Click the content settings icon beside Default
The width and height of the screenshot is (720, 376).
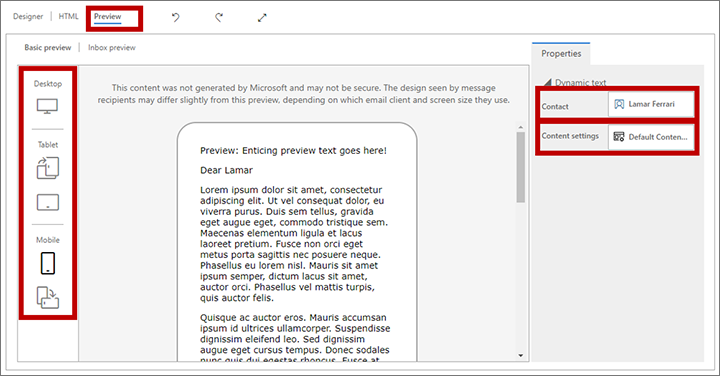619,137
